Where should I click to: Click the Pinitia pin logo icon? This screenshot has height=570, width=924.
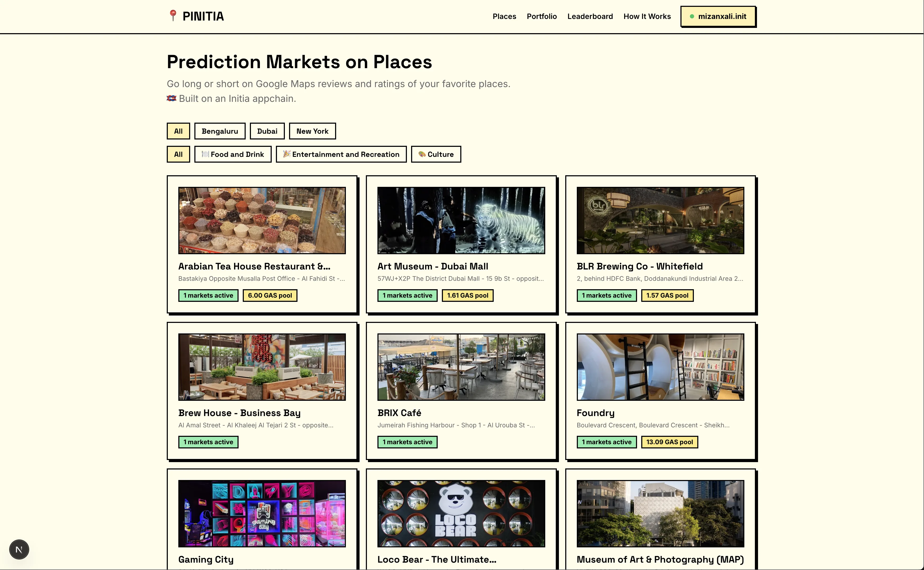tap(173, 16)
